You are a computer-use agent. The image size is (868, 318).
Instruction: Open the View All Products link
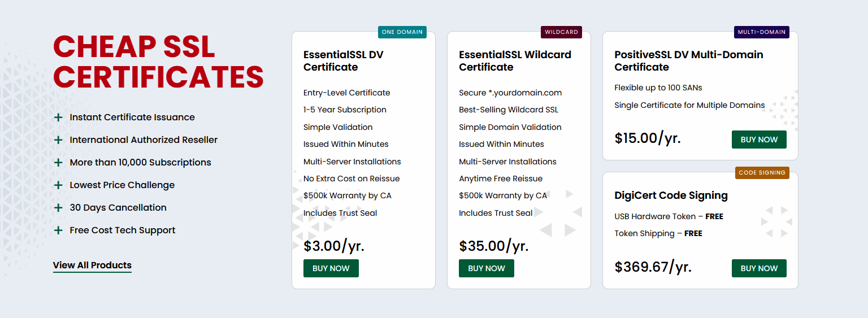(92, 265)
